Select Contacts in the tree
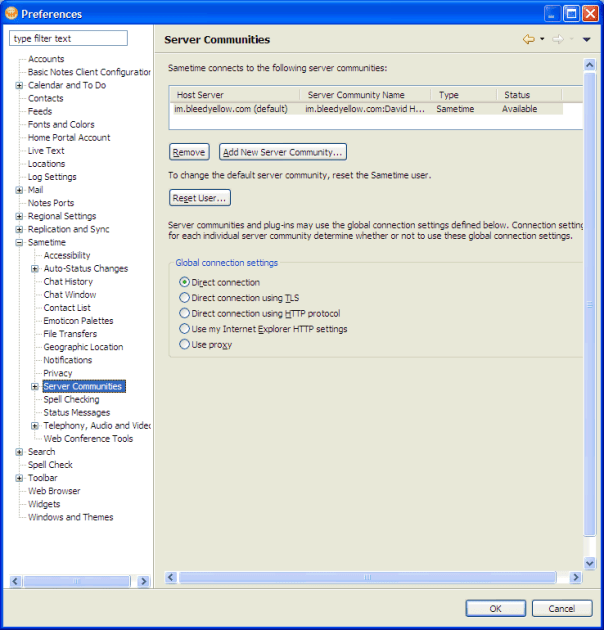 click(45, 98)
